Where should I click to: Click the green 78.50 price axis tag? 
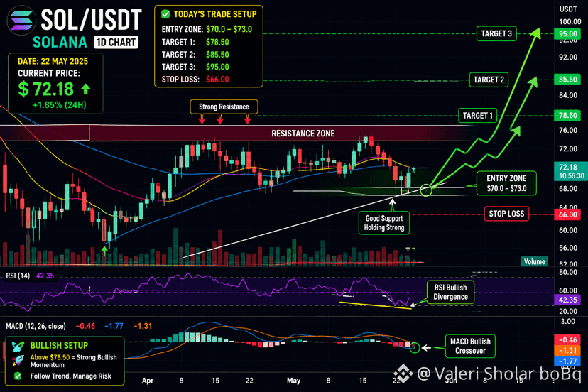tap(567, 115)
